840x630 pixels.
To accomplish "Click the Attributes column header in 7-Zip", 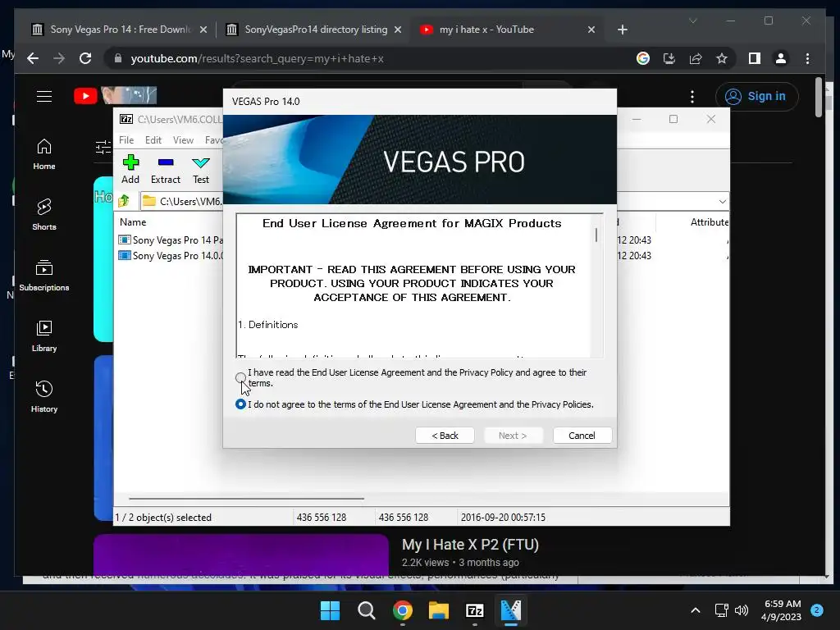I will point(710,221).
